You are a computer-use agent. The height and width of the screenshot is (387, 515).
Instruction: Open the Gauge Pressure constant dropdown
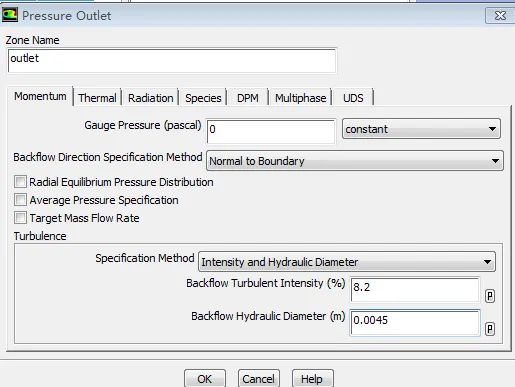tap(421, 129)
